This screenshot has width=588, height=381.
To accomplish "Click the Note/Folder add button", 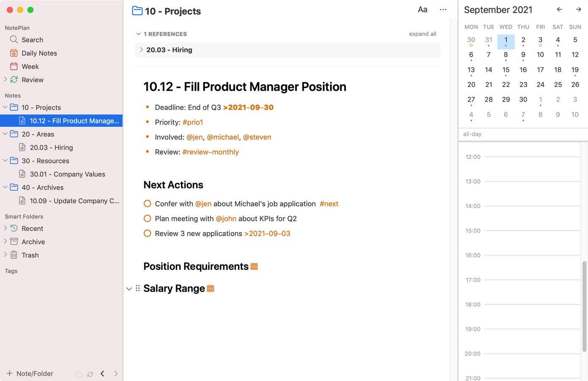I will [x=29, y=373].
